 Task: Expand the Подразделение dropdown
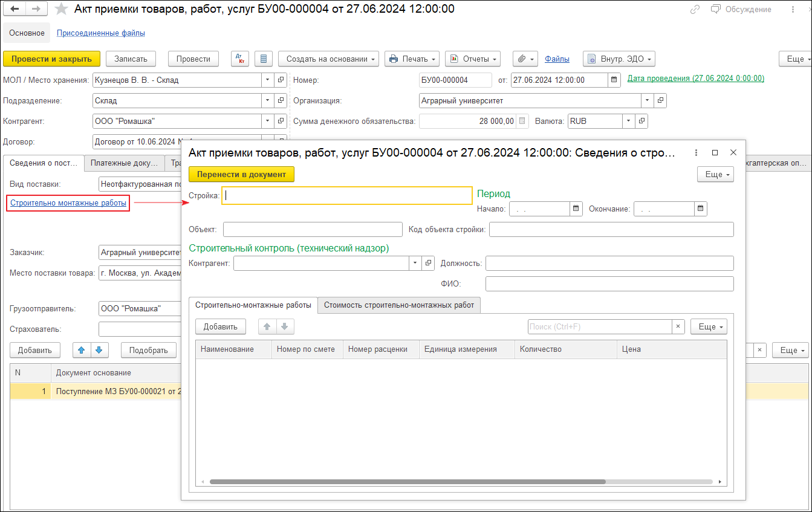coord(268,100)
